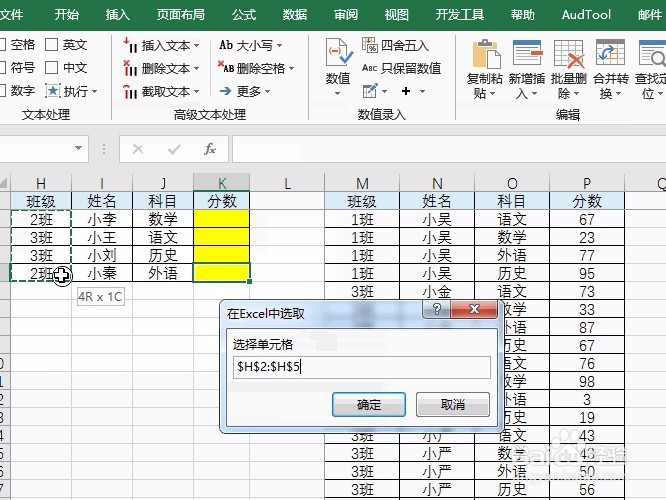
Task: Toggle the 符号 checkbox
Action: (1, 67)
